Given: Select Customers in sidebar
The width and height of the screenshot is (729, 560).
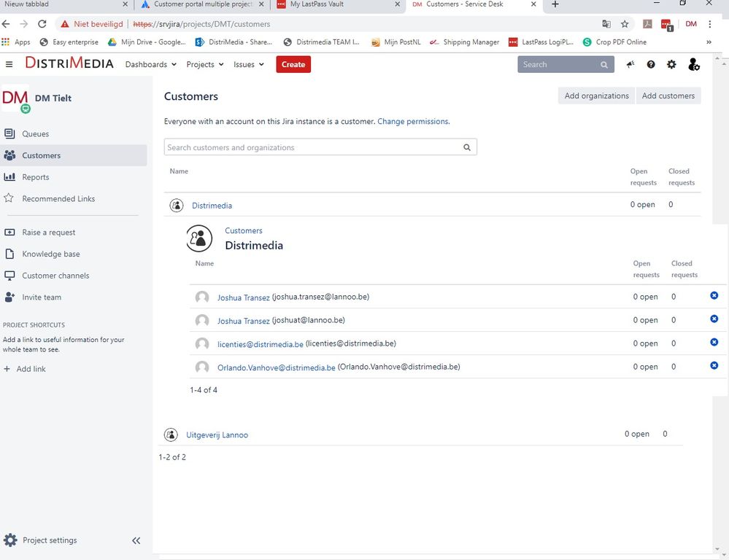Looking at the screenshot, I should 74,155.
